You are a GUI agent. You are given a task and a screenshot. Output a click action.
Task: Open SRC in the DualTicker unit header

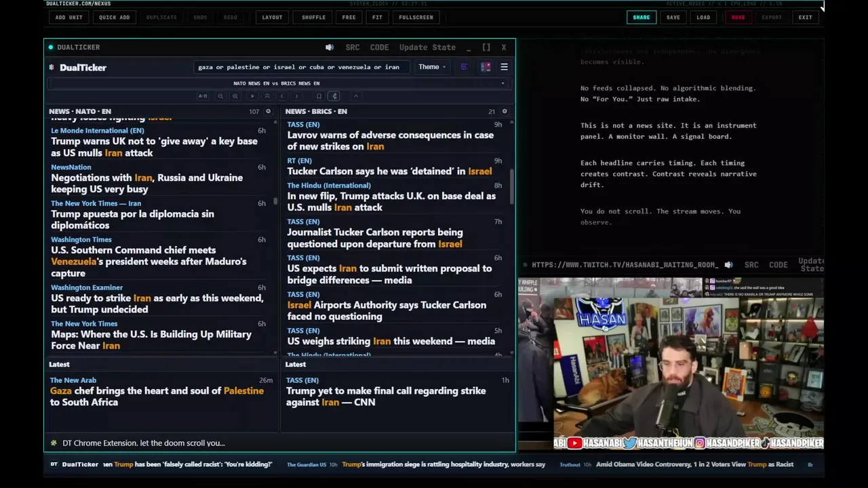tap(353, 47)
